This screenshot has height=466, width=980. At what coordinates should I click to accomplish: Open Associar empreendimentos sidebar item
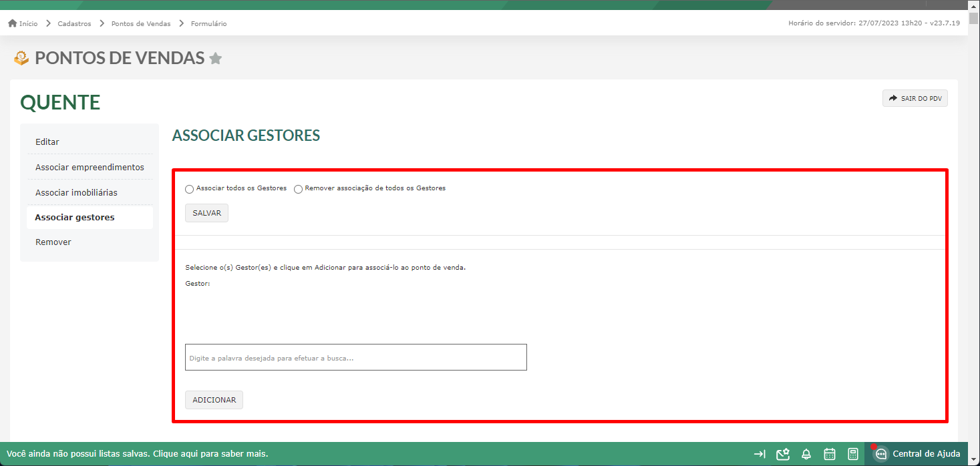point(90,167)
